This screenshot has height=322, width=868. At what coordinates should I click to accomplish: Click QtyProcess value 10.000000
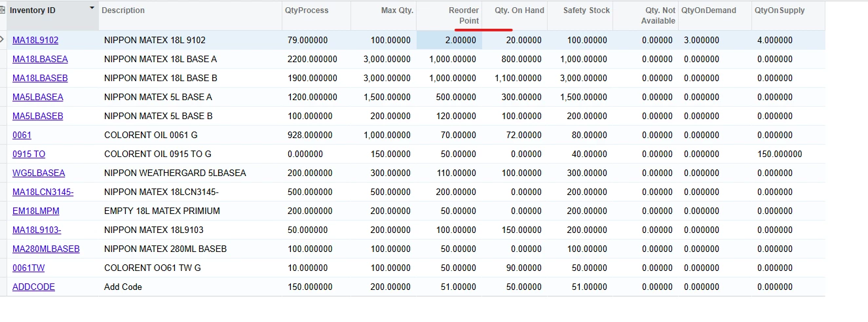tap(307, 268)
